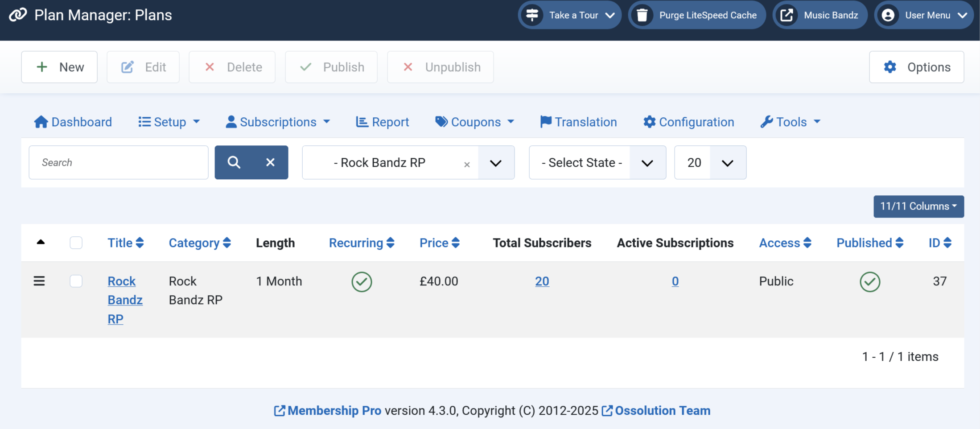The width and height of the screenshot is (980, 429).
Task: Click the Delete toolbar button
Action: click(232, 67)
